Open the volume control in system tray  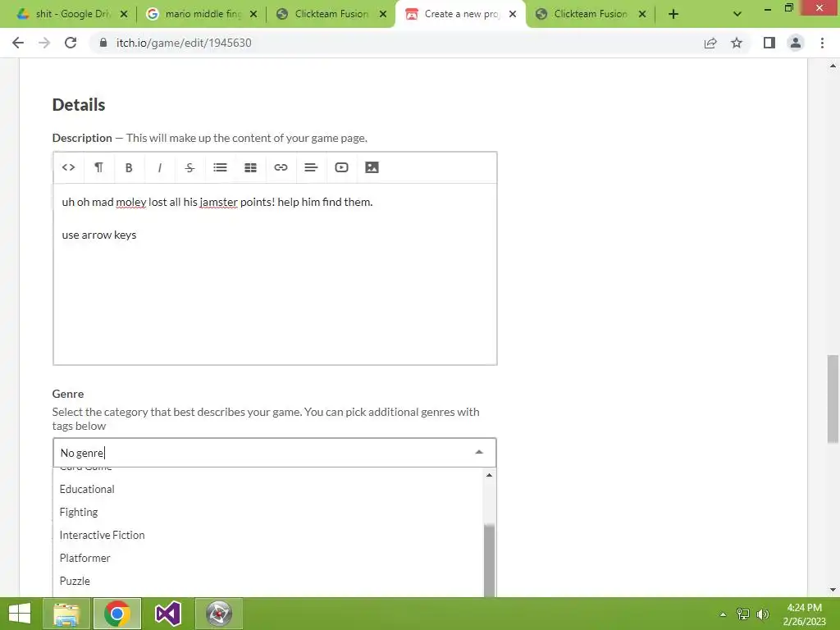click(762, 614)
